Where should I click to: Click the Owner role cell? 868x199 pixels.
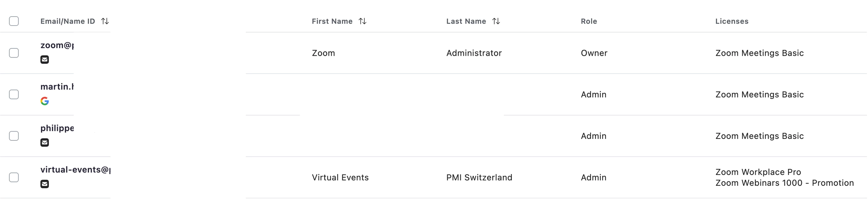[594, 53]
